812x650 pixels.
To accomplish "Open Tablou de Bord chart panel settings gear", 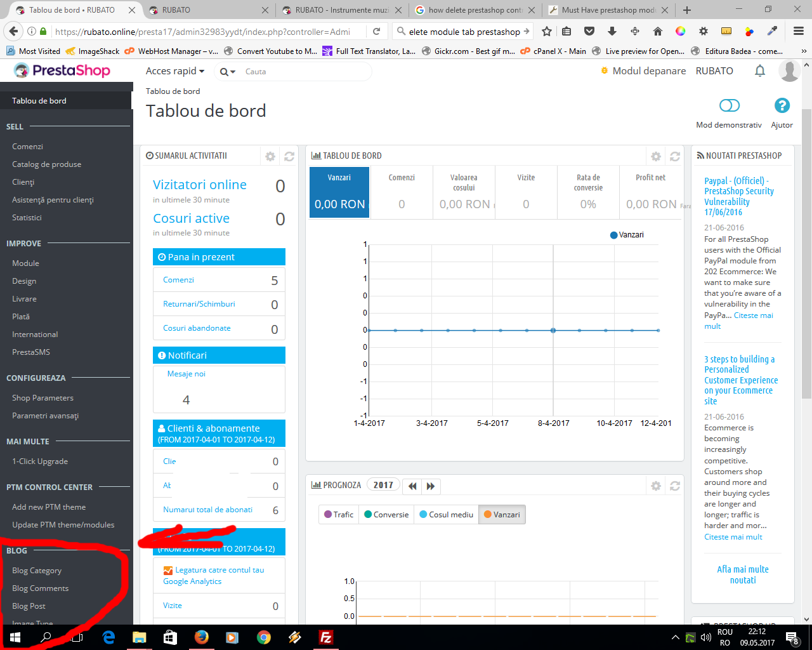I will tap(656, 156).
